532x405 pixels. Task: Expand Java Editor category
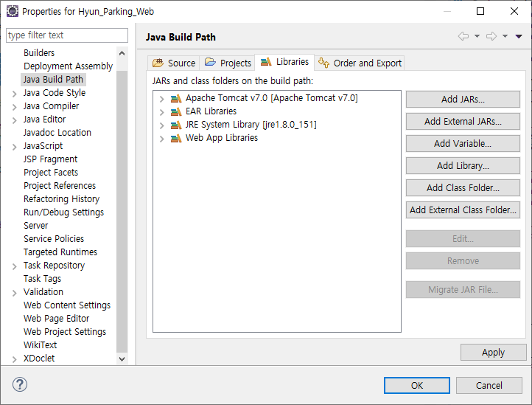point(14,120)
